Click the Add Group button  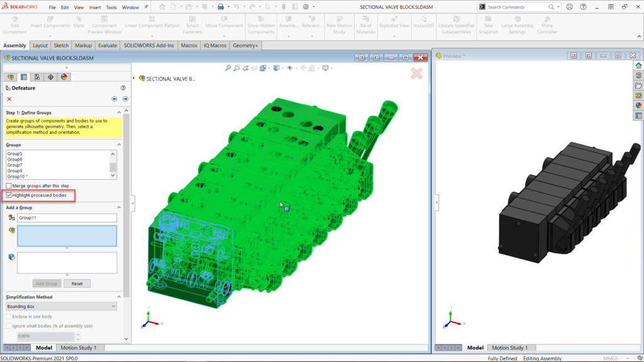click(47, 283)
